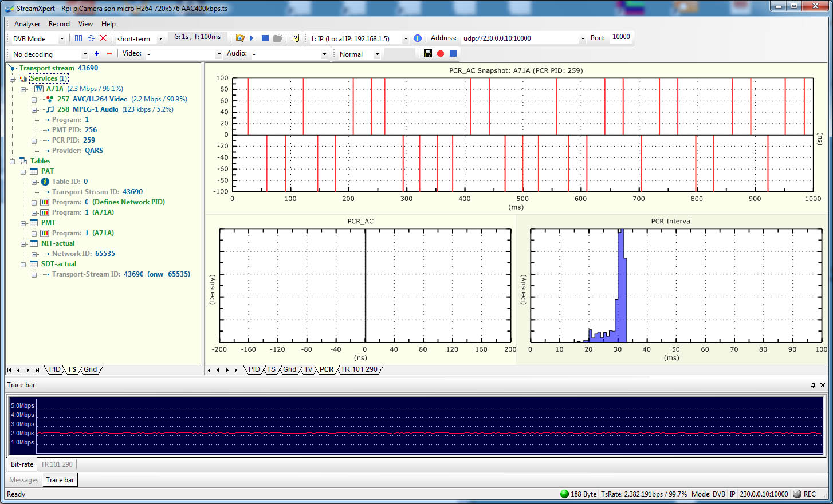Image resolution: width=833 pixels, height=504 pixels.
Task: Click the Port input field
Action: (621, 37)
